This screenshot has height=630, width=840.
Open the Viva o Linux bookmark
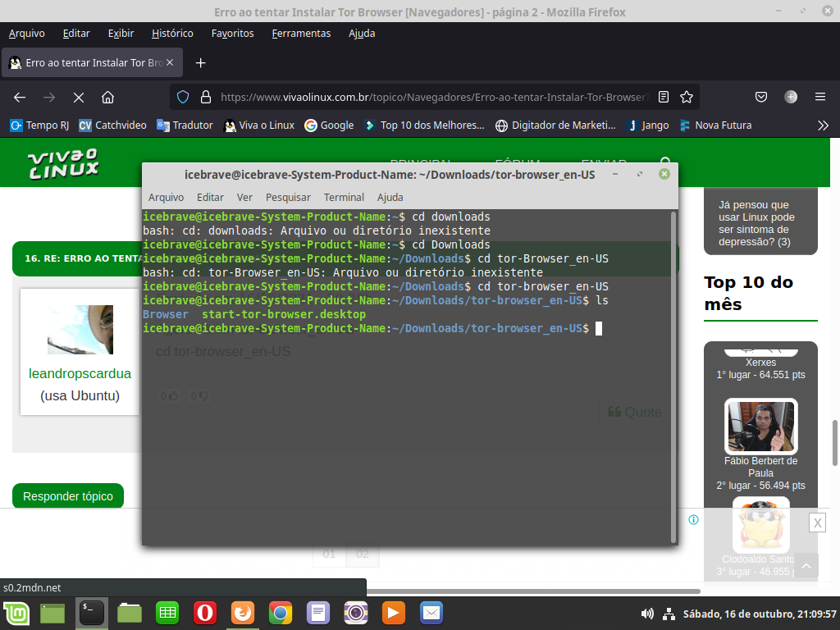click(259, 126)
